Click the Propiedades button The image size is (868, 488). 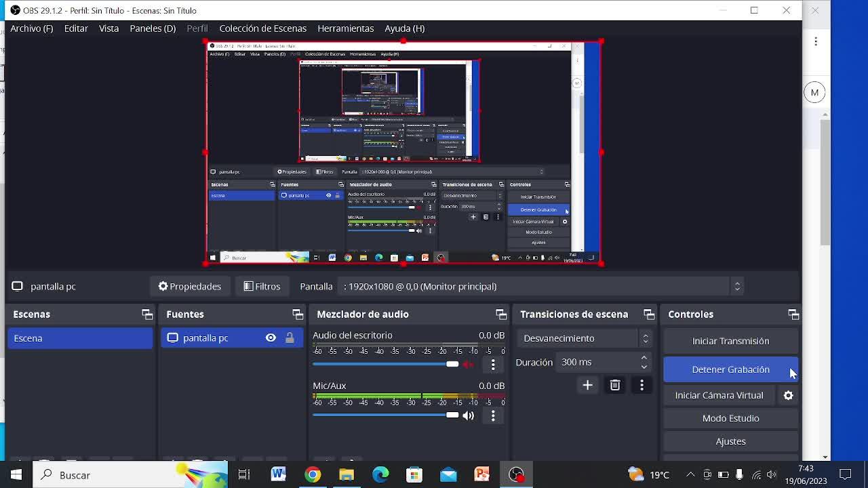[x=190, y=286]
